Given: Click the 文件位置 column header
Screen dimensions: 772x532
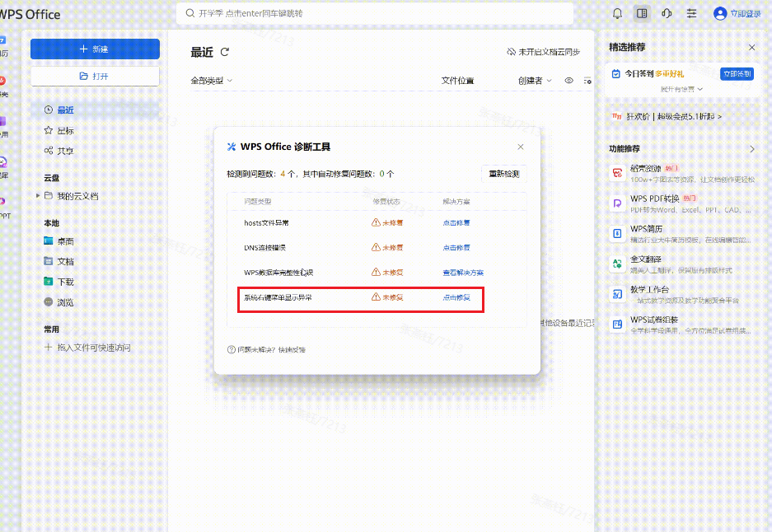Looking at the screenshot, I should (x=457, y=80).
